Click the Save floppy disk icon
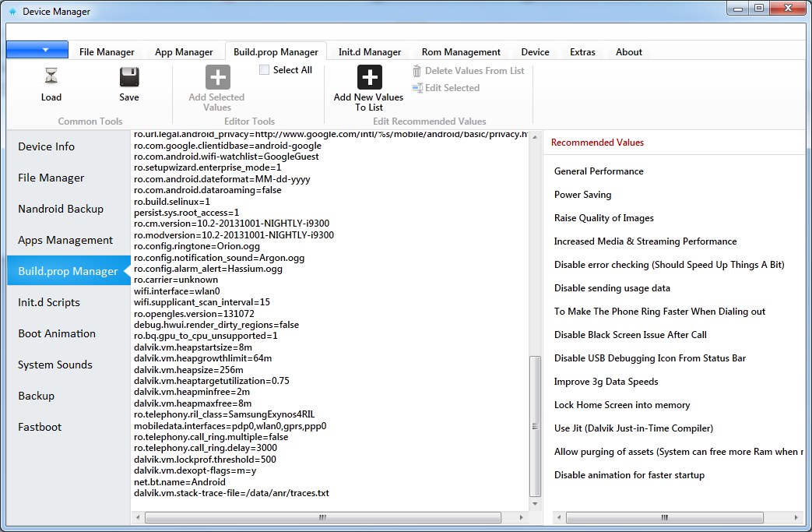The height and width of the screenshot is (532, 812). pos(129,76)
